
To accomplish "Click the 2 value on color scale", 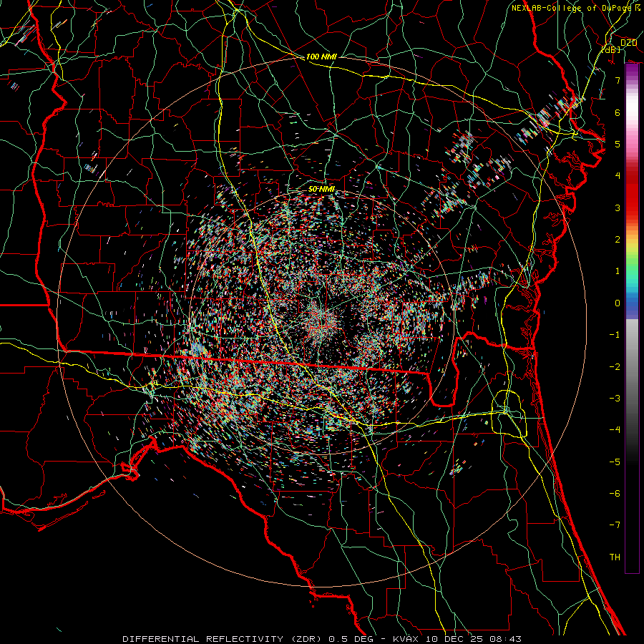I will pos(618,240).
